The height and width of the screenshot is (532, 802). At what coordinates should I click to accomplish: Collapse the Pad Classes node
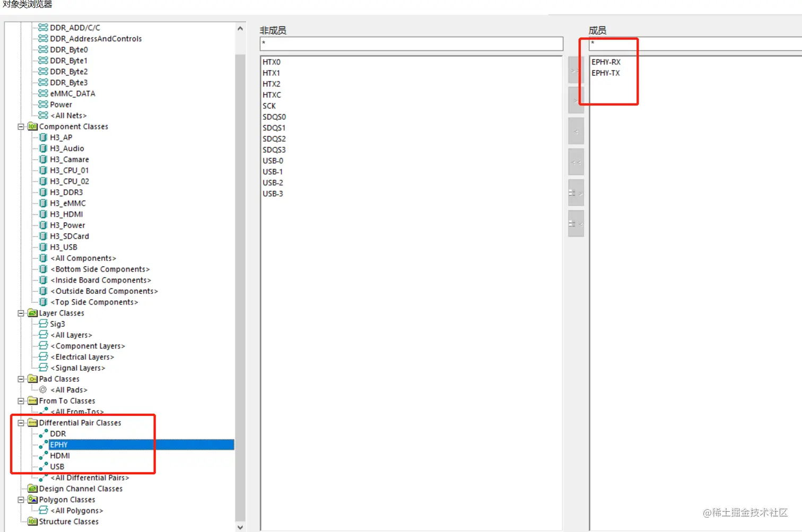(21, 379)
